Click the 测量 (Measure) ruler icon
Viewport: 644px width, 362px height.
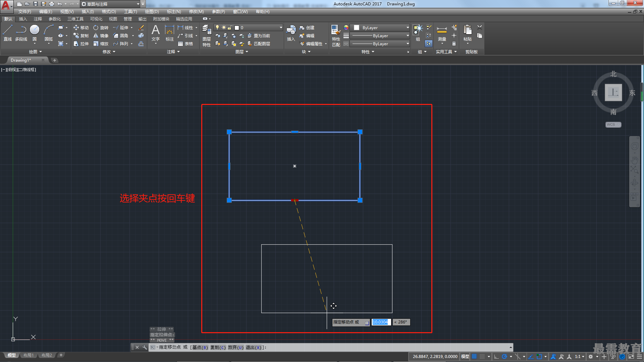[x=442, y=33]
